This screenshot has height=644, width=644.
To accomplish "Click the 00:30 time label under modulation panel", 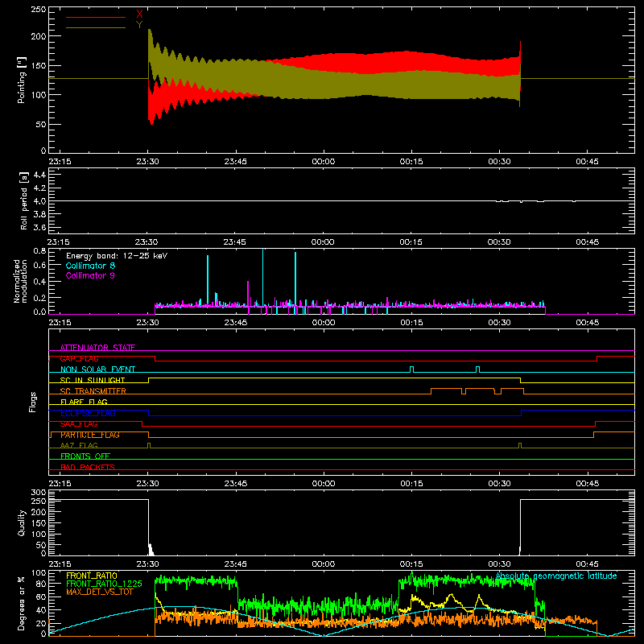I will pyautogui.click(x=499, y=323).
